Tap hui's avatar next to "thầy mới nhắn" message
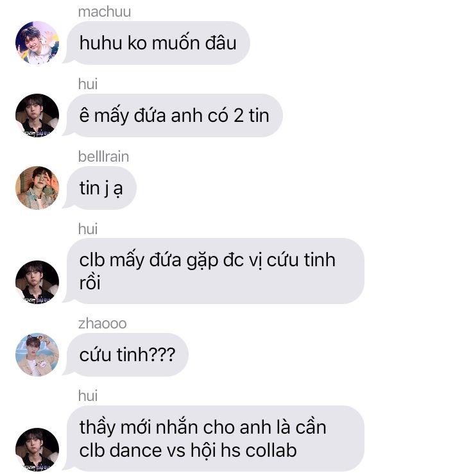462x476 pixels. (x=37, y=449)
